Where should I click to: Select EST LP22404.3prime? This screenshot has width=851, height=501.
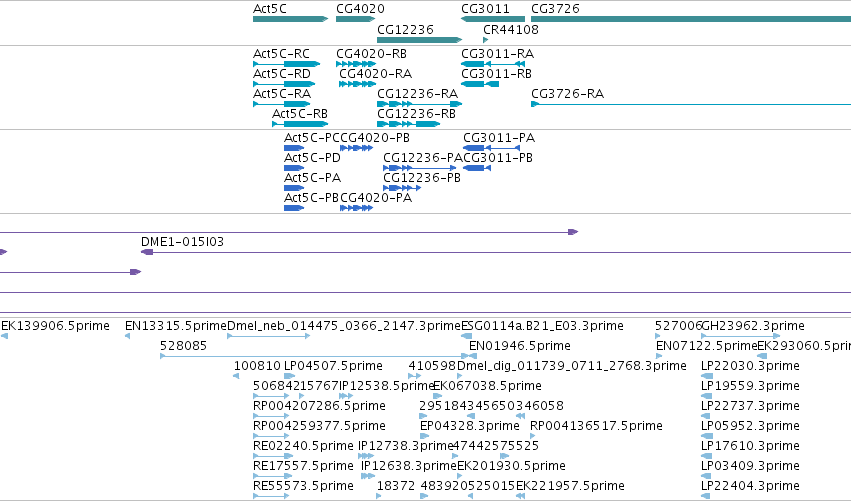707,497
